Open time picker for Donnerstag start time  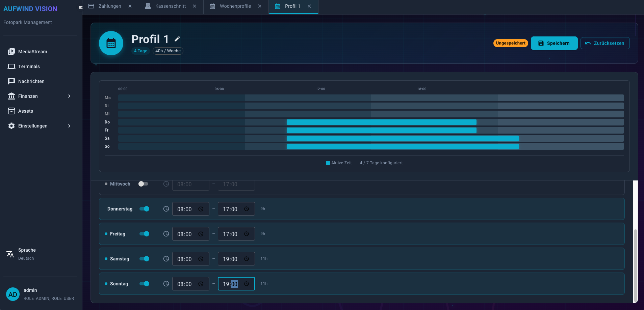click(201, 209)
